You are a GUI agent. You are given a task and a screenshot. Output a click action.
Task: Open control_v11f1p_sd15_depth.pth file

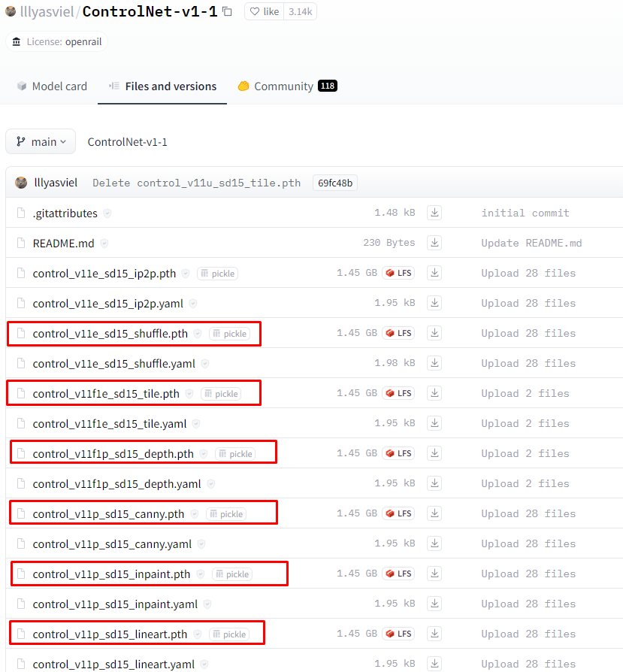[x=113, y=453]
